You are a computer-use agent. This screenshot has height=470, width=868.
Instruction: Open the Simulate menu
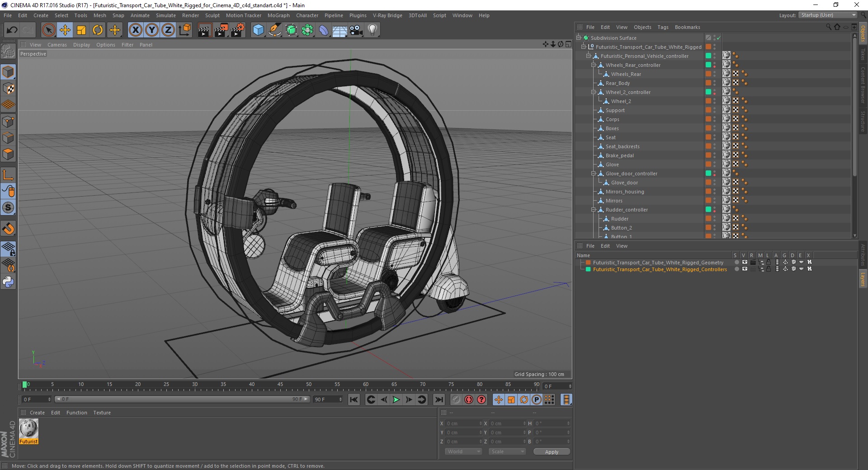click(166, 15)
